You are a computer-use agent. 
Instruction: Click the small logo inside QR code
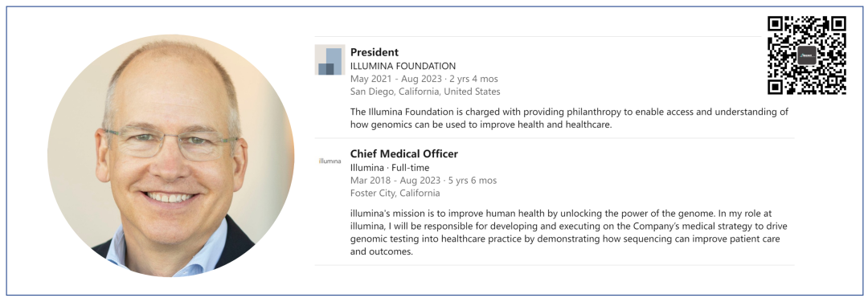807,55
